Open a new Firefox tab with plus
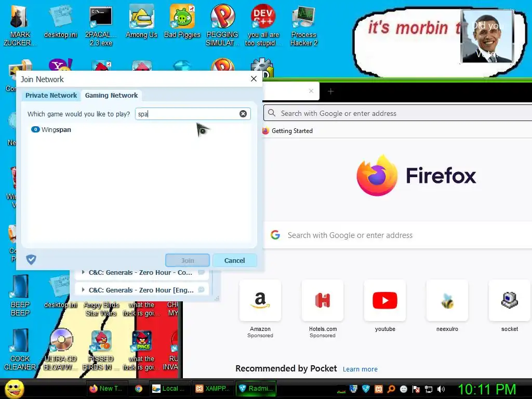The image size is (532, 399). point(331,91)
